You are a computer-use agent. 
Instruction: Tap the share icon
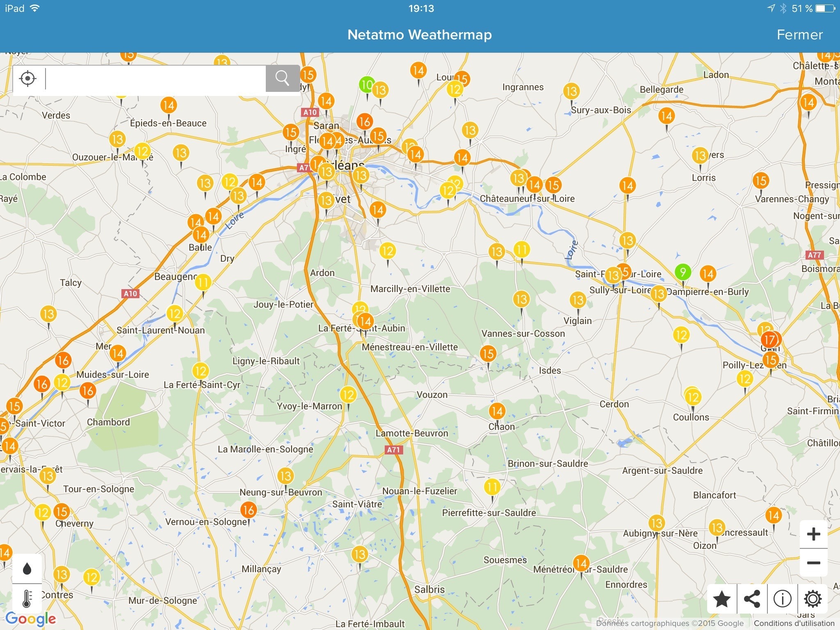pyautogui.click(x=752, y=599)
